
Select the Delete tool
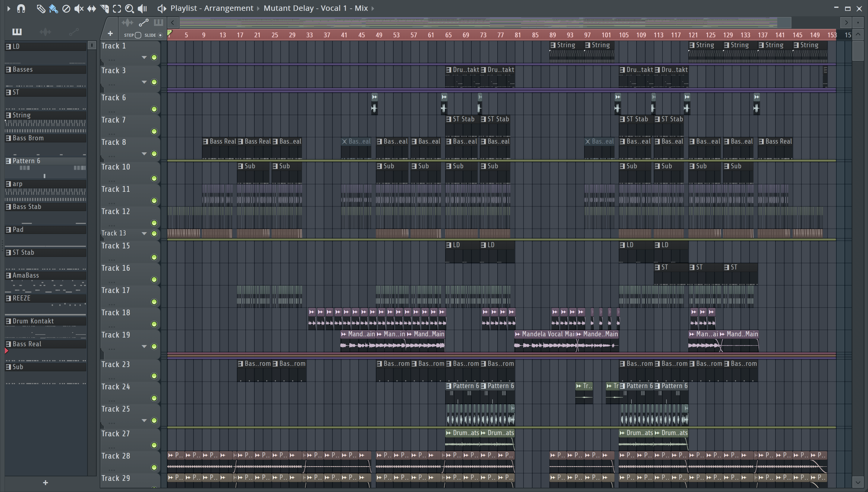click(66, 8)
